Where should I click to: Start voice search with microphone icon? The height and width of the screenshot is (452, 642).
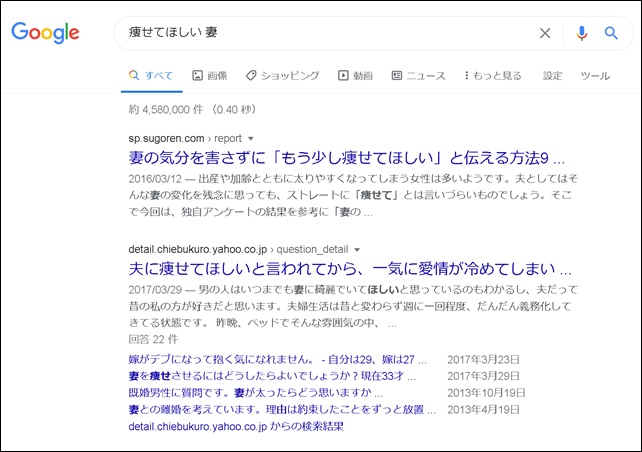[581, 33]
